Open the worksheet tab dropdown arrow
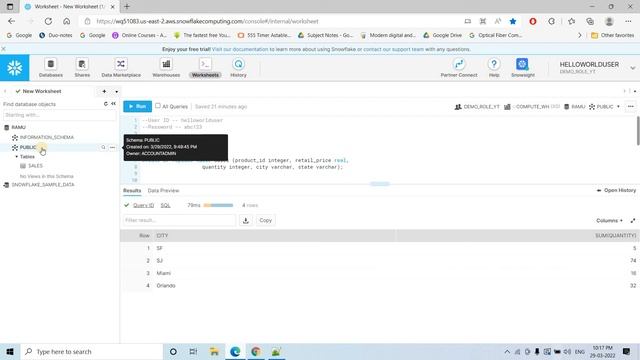 click(116, 92)
